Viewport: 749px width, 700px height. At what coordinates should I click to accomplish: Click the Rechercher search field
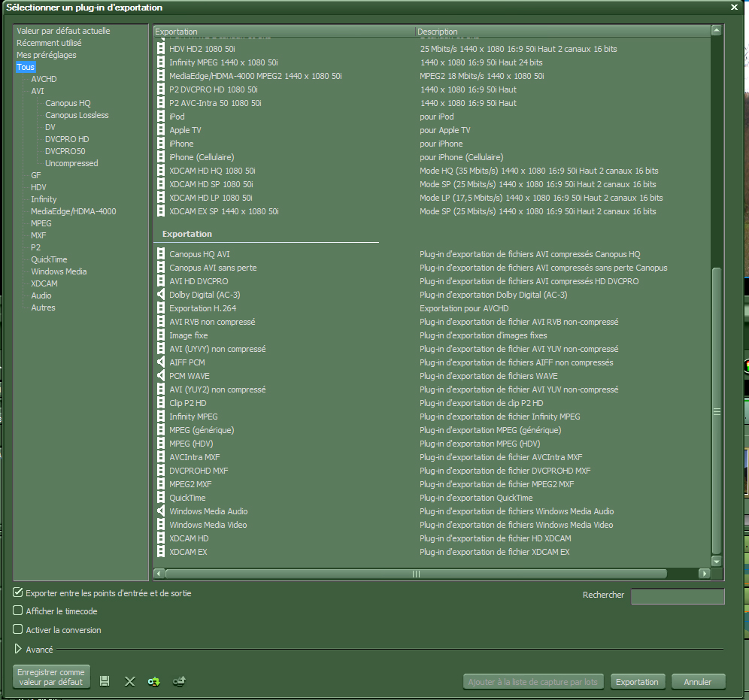pos(678,596)
